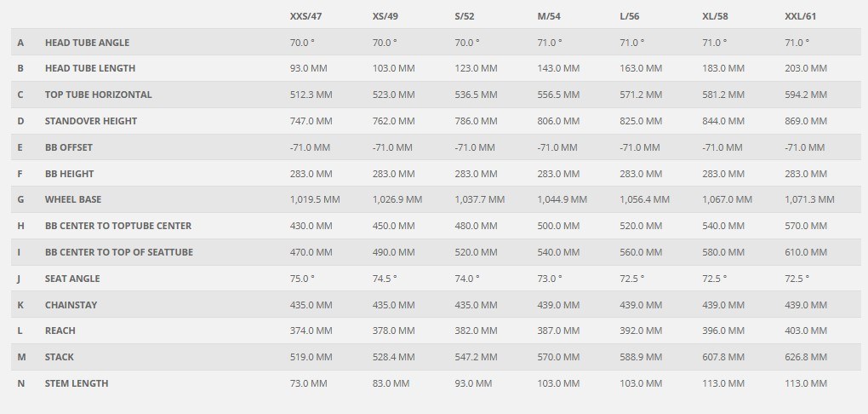This screenshot has width=868, height=414.
Task: Click the 1,044.9 MM wheel base value
Action: point(562,199)
